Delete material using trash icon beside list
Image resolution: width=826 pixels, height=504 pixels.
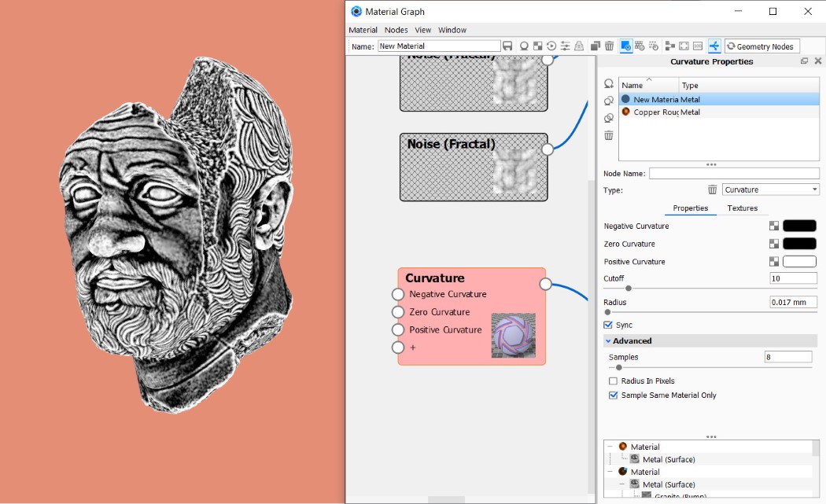(x=608, y=135)
